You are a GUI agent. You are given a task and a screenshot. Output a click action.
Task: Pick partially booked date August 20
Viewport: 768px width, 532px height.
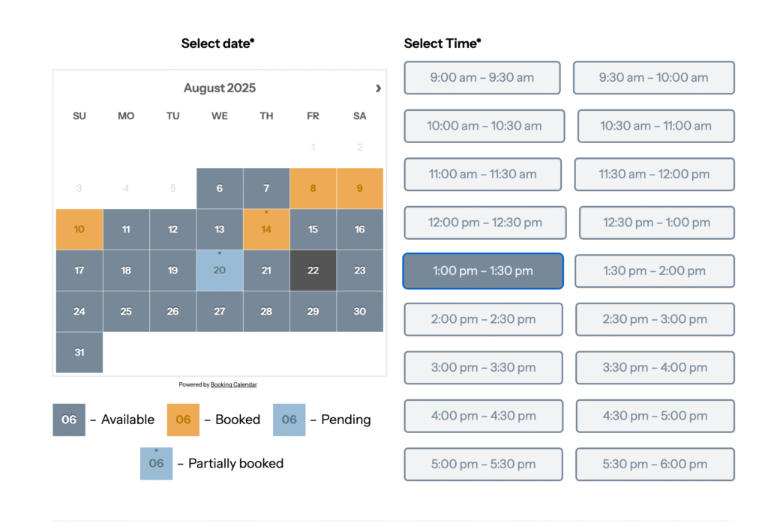click(x=219, y=270)
